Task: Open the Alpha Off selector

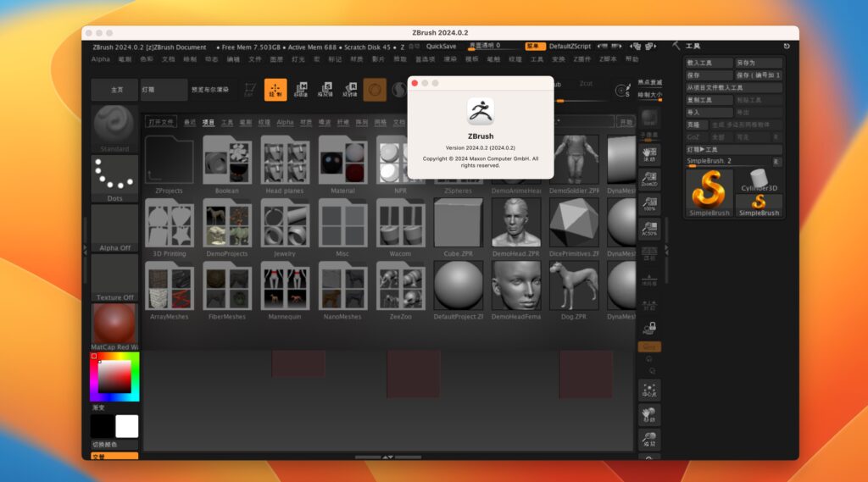Action: tap(114, 228)
